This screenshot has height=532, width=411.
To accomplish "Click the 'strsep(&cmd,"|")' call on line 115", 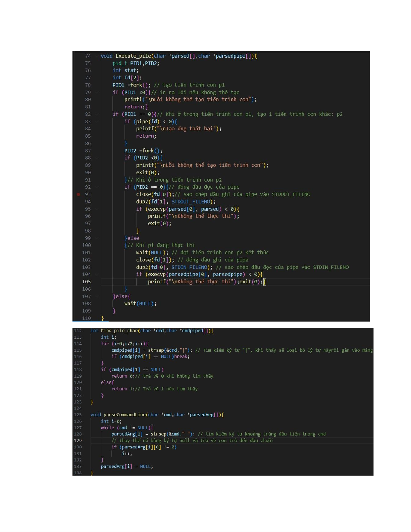I will 169,350.
